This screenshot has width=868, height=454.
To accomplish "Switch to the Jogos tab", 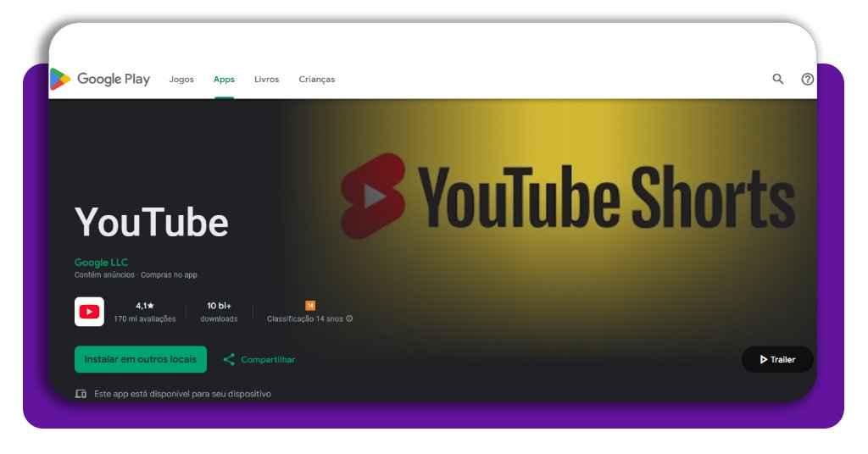I will pyautogui.click(x=181, y=80).
